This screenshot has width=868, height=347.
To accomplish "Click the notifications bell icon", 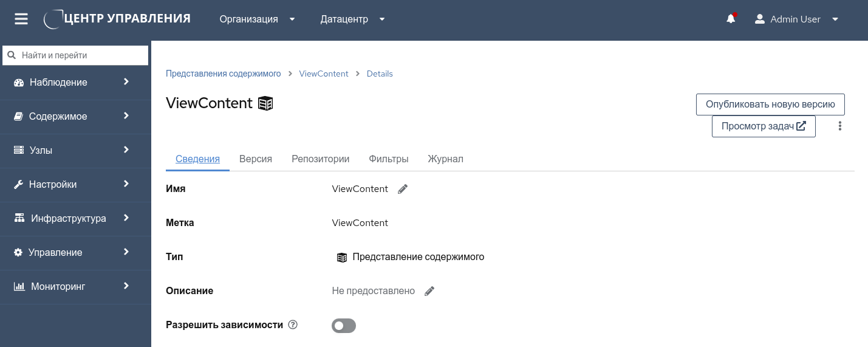I will pos(731,19).
